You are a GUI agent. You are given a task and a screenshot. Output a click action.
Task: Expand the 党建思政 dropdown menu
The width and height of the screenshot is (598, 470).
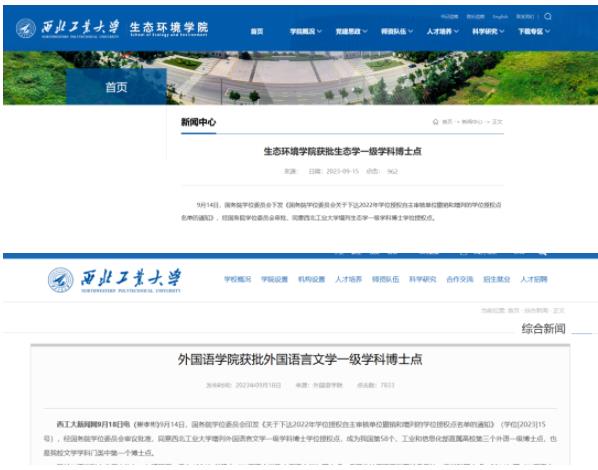(x=351, y=31)
